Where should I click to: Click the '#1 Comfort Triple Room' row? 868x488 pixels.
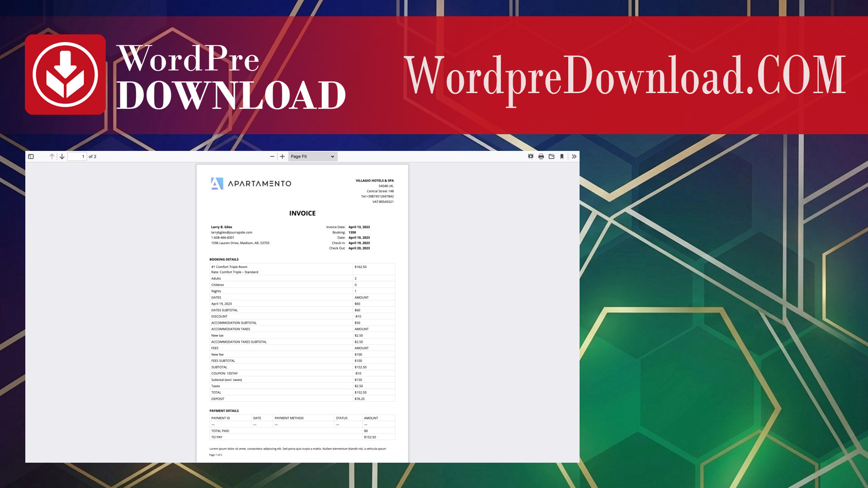click(302, 269)
